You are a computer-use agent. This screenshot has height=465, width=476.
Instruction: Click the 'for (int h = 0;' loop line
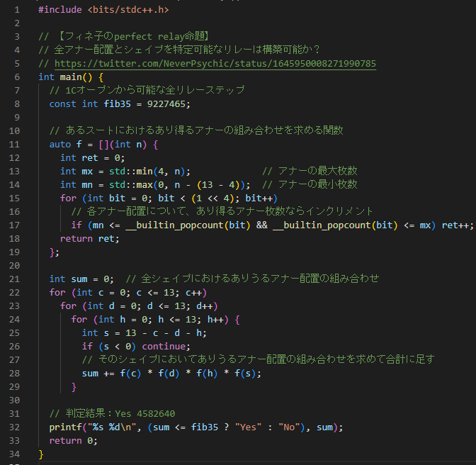point(156,320)
